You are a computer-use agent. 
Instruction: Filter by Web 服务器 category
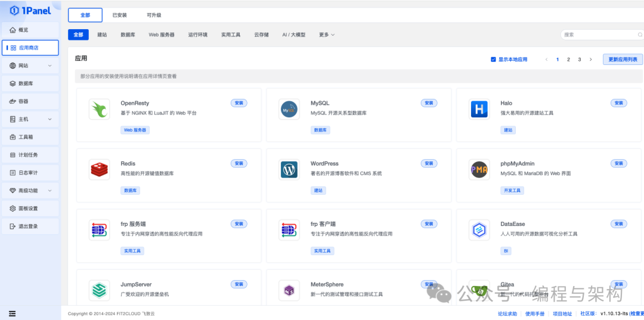162,35
